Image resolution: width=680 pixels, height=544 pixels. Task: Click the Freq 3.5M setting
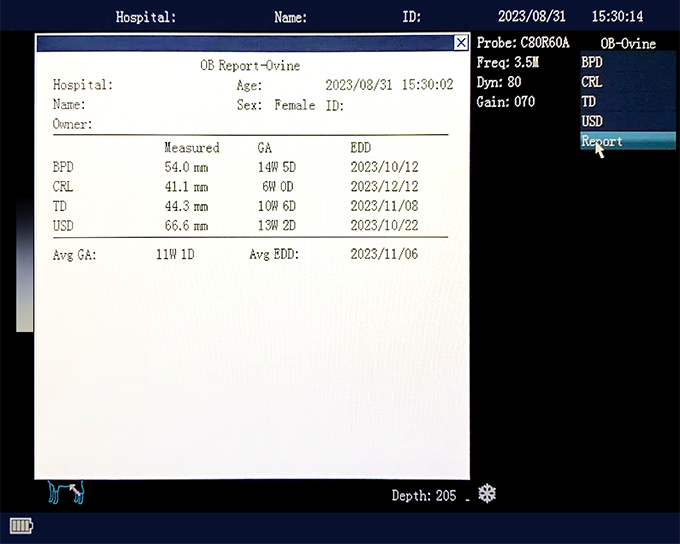[x=509, y=63]
